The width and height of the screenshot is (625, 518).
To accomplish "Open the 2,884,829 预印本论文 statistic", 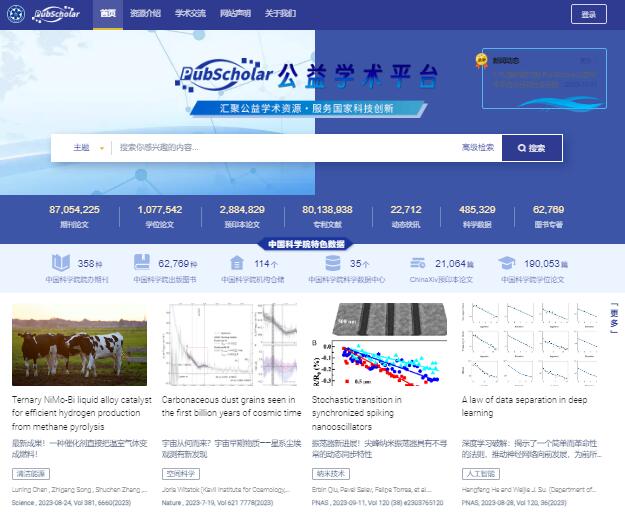I will [x=242, y=216].
